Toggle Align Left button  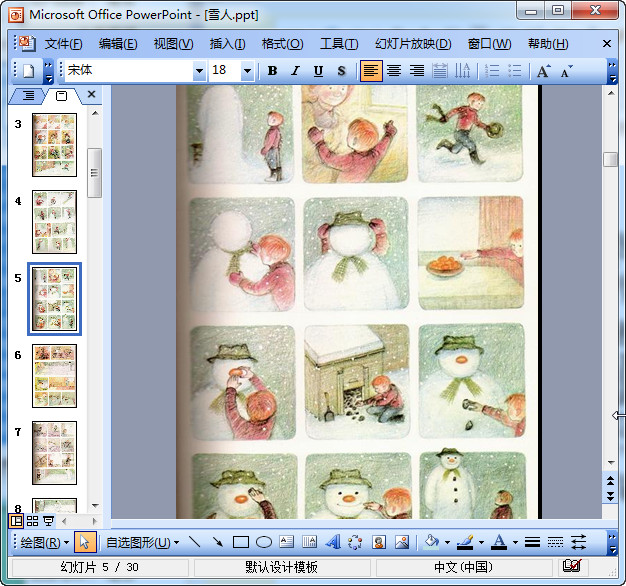(371, 71)
